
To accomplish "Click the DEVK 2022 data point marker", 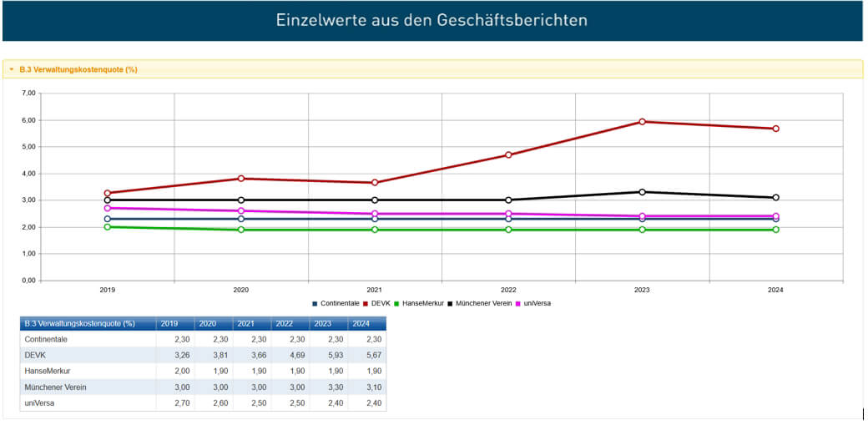I will point(508,154).
